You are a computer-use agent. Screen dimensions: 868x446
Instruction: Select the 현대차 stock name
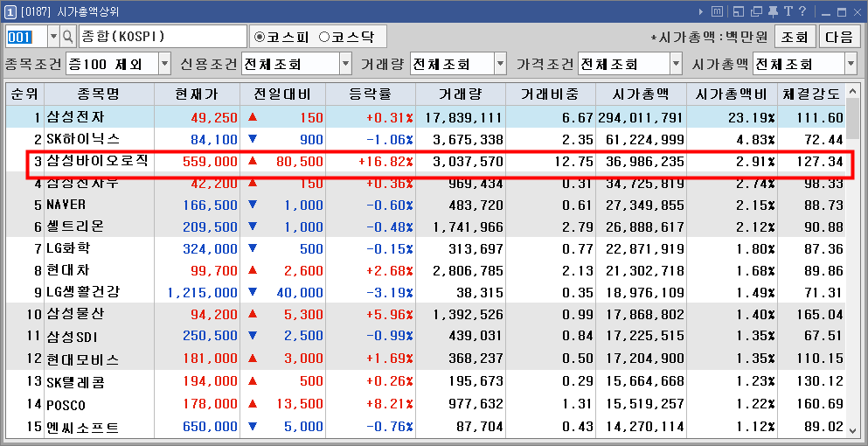click(x=68, y=270)
